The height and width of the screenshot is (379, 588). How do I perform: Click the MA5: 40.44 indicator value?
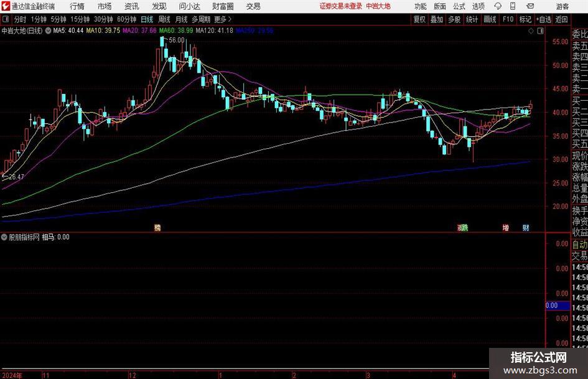68,30
